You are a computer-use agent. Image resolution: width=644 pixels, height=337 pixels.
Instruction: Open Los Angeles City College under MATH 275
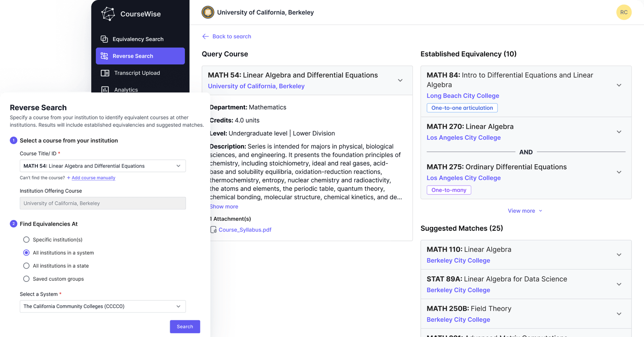point(464,178)
